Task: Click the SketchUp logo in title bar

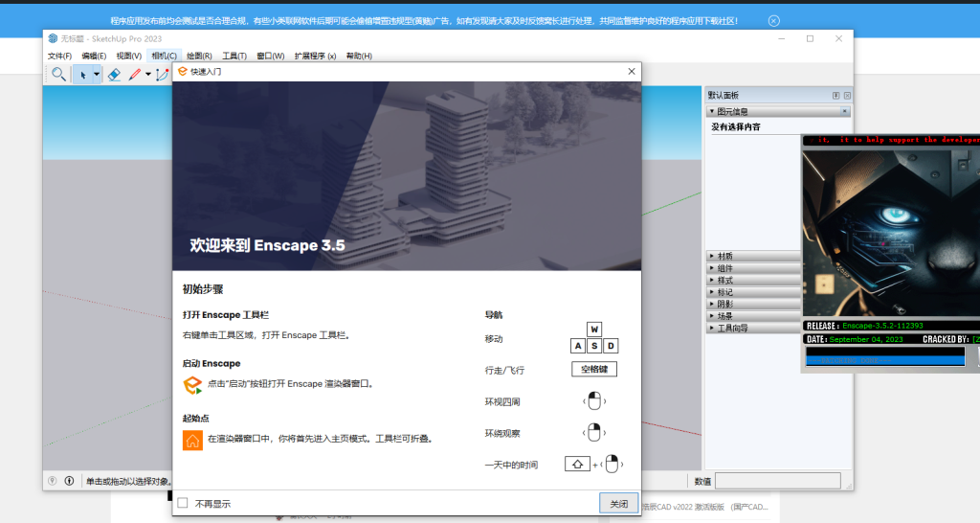Action: (54, 38)
